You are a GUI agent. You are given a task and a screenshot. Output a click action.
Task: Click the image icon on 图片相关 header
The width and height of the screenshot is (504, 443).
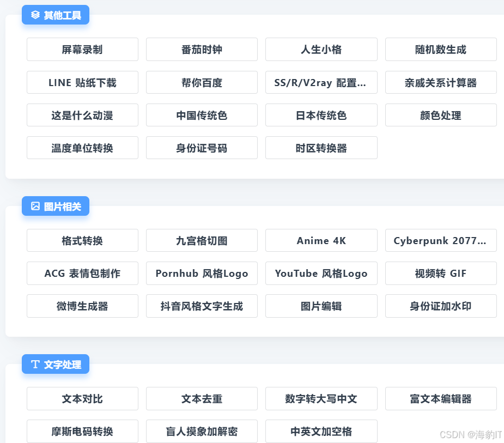[x=35, y=206]
